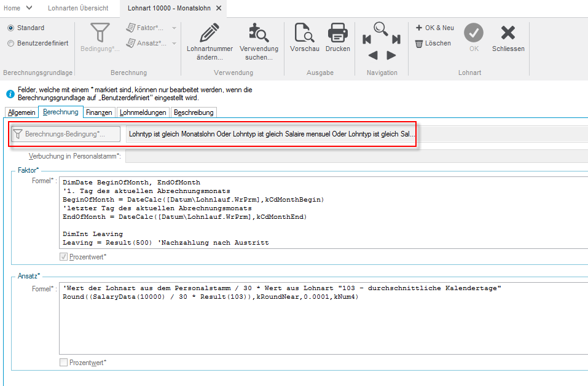Go to the previous record arrow
Screen dimensions: 588x386
coord(372,55)
